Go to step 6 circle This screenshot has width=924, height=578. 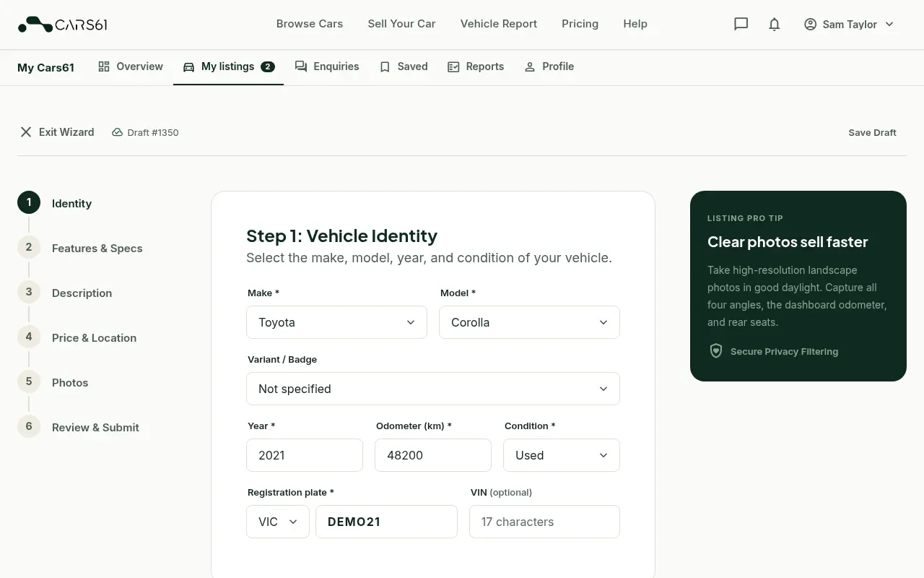click(29, 427)
